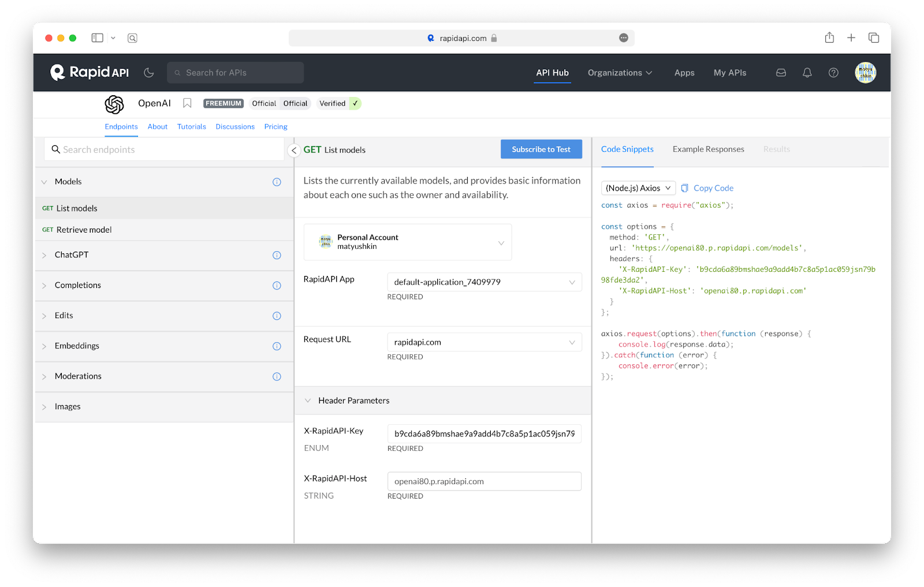Click the Copy Code clipboard icon
924x587 pixels.
click(684, 188)
